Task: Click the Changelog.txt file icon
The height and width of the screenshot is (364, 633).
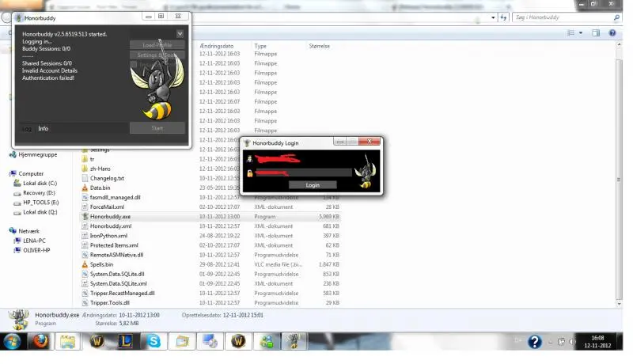Action: pos(85,178)
